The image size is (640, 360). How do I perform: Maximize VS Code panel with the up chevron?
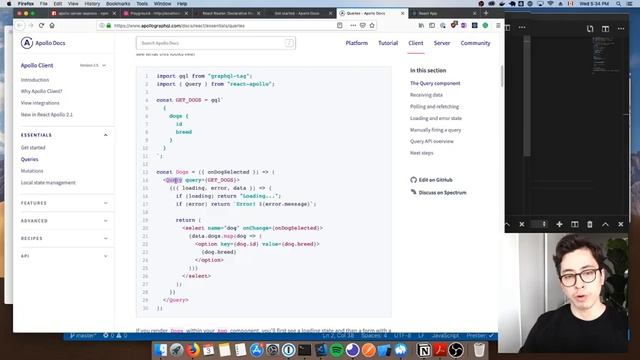tap(605, 224)
